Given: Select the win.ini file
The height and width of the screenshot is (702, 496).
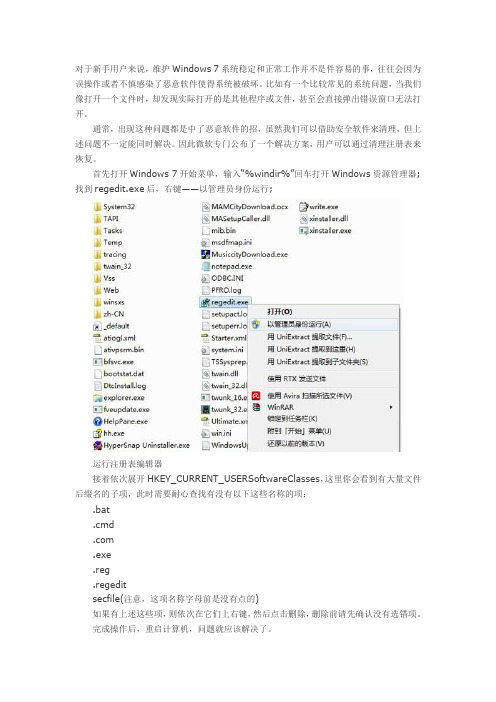Looking at the screenshot, I should [x=217, y=433].
